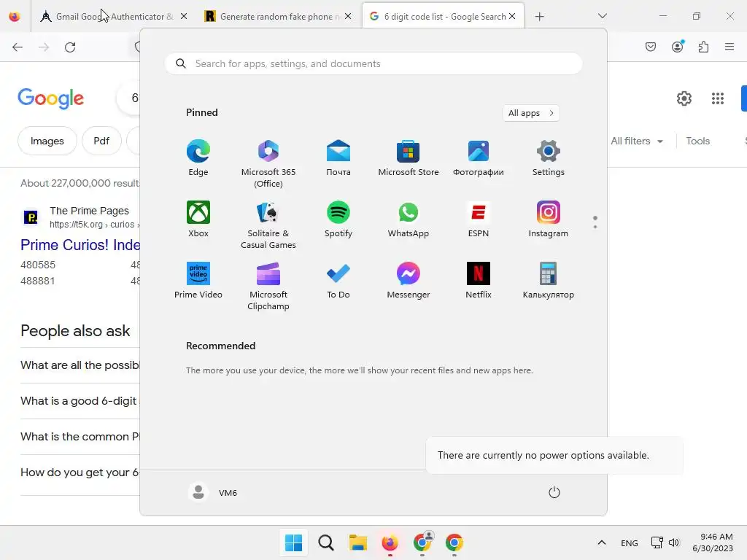This screenshot has width=747, height=560.
Task: Open taskbar Search
Action: coord(326,542)
